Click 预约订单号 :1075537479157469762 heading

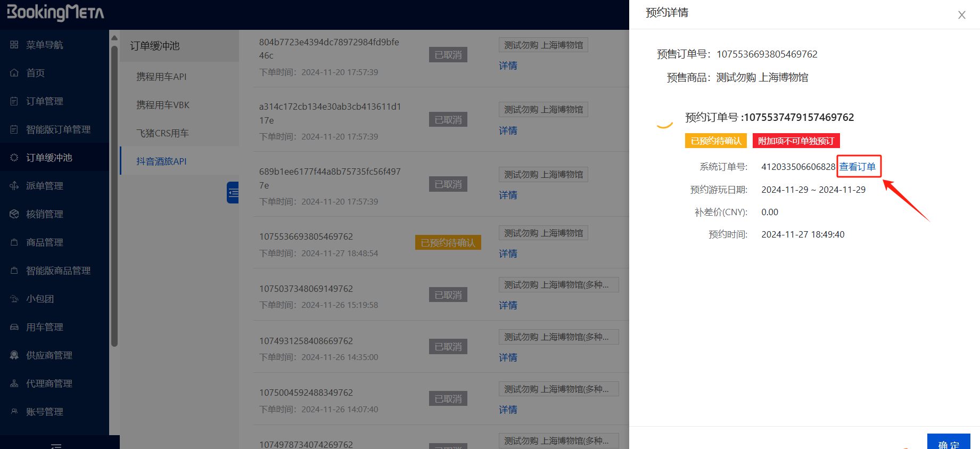[x=769, y=117]
